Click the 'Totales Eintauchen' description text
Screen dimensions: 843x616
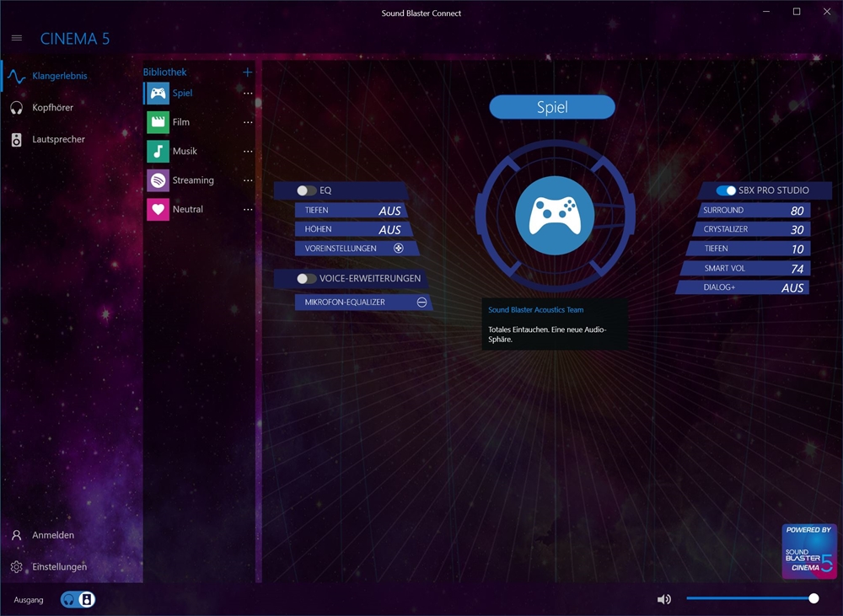pos(547,335)
